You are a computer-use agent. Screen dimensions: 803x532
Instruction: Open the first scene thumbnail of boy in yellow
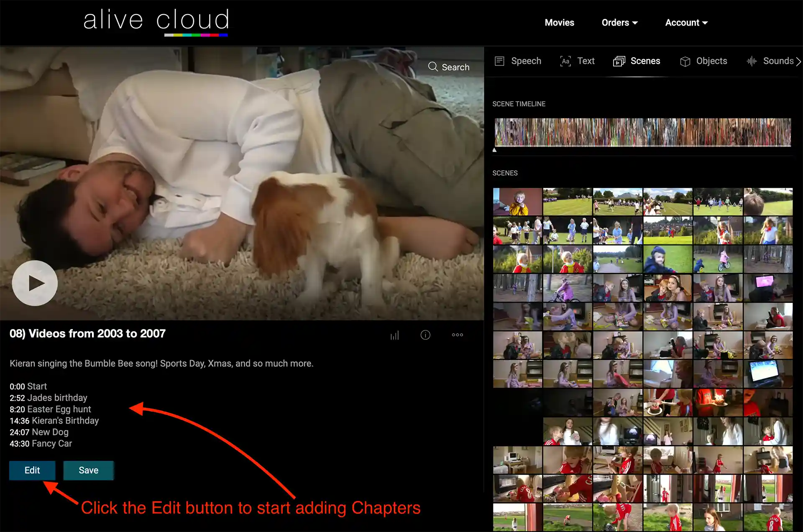(x=517, y=202)
